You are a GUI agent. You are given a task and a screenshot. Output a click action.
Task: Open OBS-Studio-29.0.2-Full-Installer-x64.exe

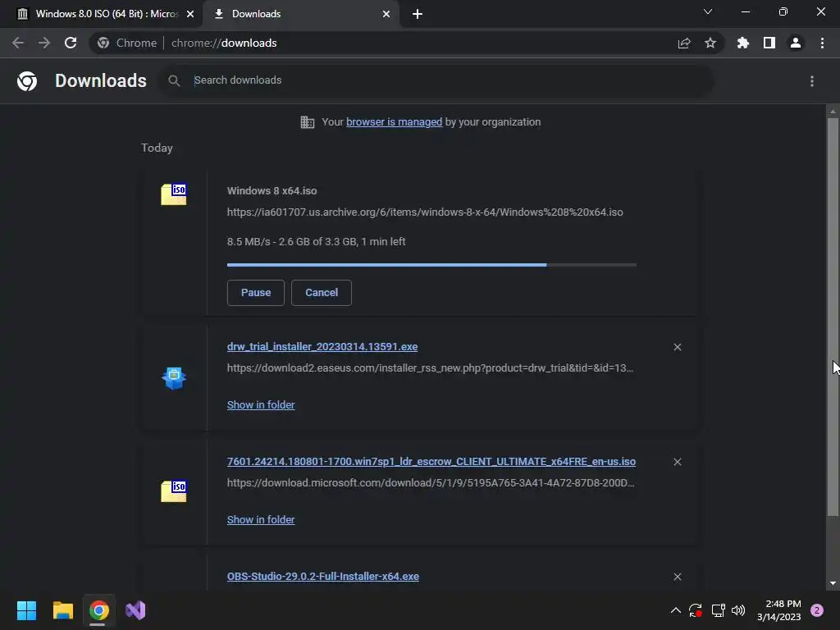pos(323,577)
